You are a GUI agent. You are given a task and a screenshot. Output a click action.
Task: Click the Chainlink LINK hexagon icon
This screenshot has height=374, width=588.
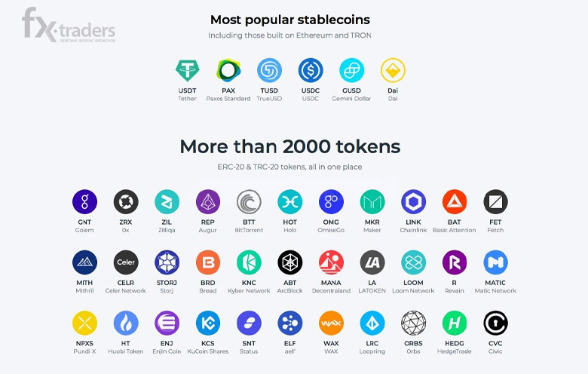(413, 202)
